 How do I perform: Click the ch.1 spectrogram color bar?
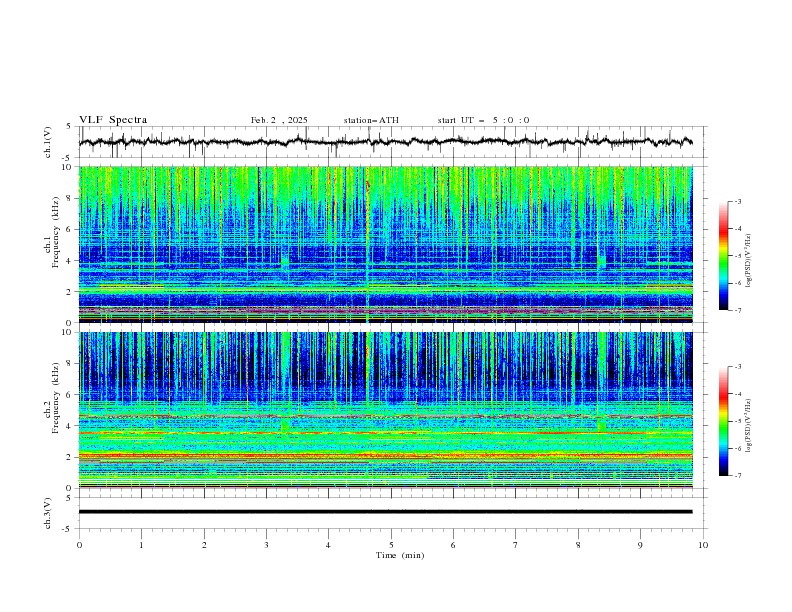click(x=723, y=256)
